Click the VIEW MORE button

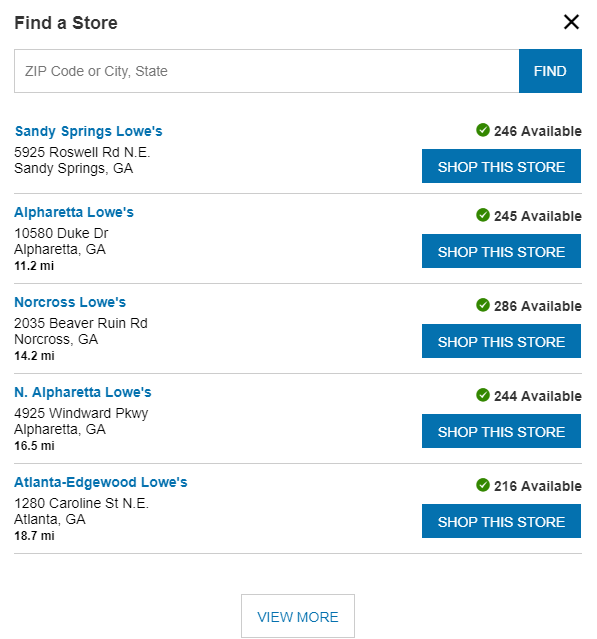pos(298,616)
